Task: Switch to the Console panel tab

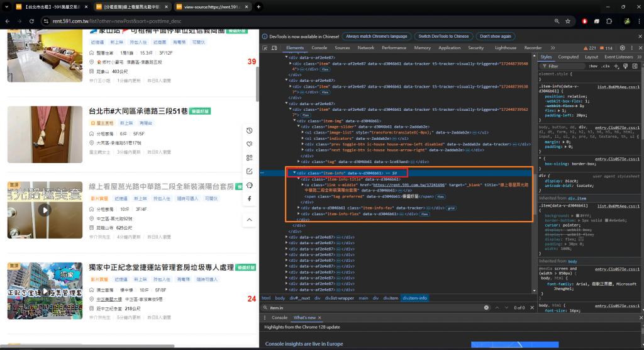Action: [x=319, y=48]
